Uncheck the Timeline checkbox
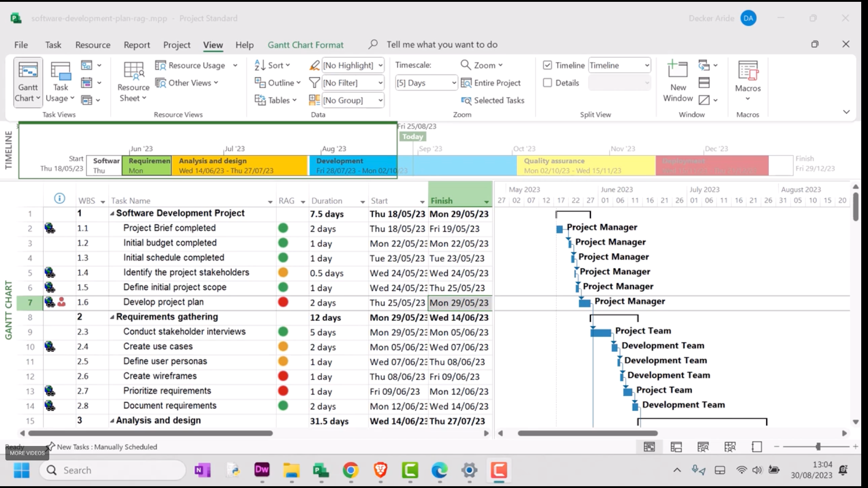The image size is (868, 488). tap(547, 66)
